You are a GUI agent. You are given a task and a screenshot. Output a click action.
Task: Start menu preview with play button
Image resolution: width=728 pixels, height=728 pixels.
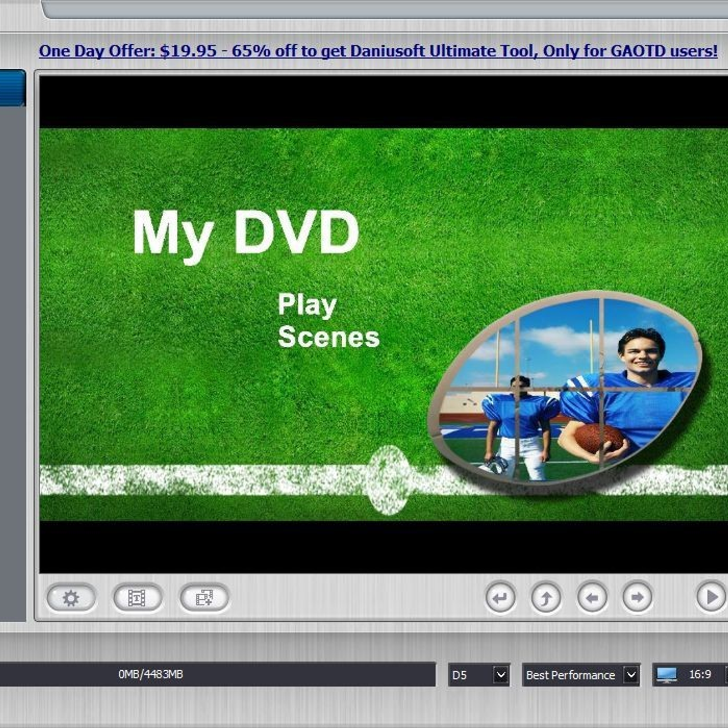712,597
